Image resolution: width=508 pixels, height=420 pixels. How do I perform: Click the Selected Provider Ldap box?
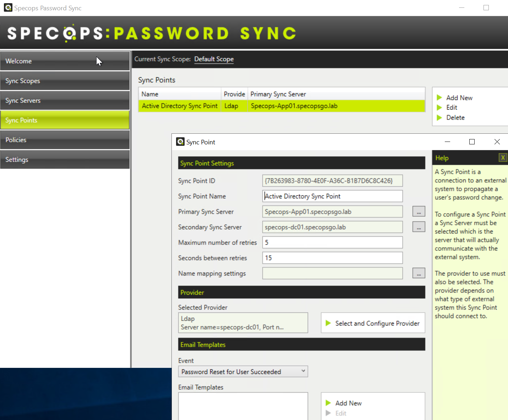click(243, 323)
